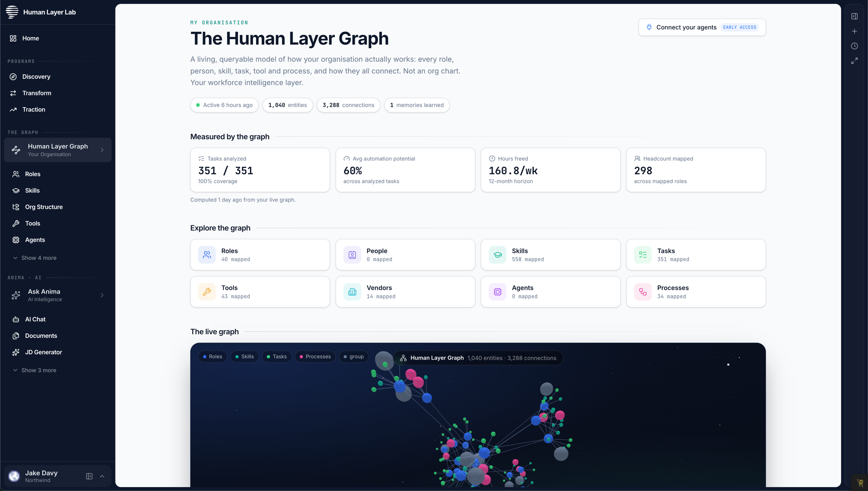Click the expand fullscreen arrows icon
The image size is (868, 491).
click(x=855, y=61)
